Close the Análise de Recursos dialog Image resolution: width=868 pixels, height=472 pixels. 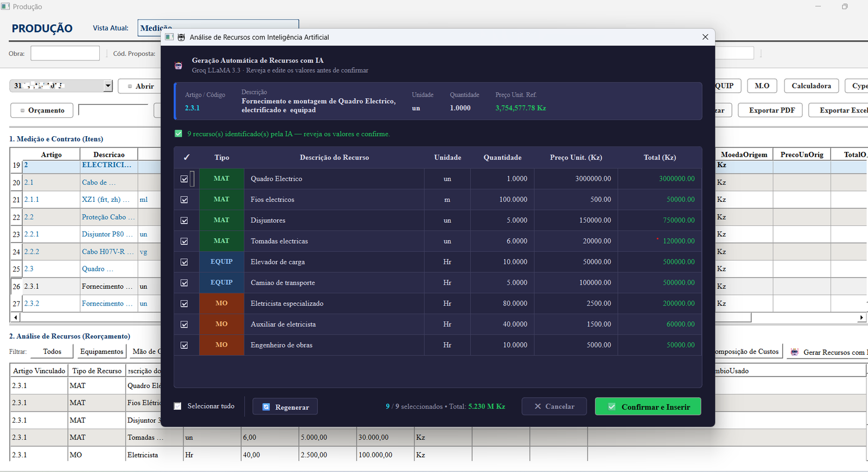coord(705,37)
